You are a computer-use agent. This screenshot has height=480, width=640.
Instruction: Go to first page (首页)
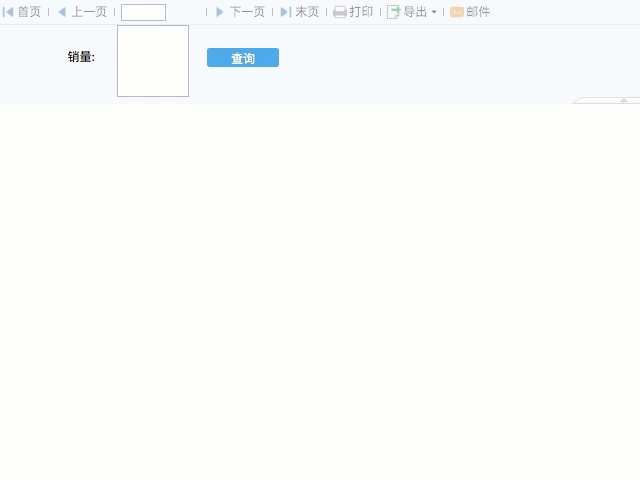click(x=22, y=12)
